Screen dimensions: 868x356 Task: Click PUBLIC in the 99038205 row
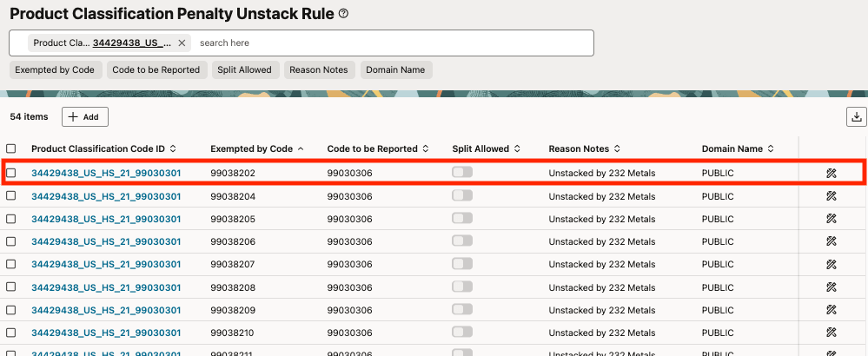click(718, 219)
